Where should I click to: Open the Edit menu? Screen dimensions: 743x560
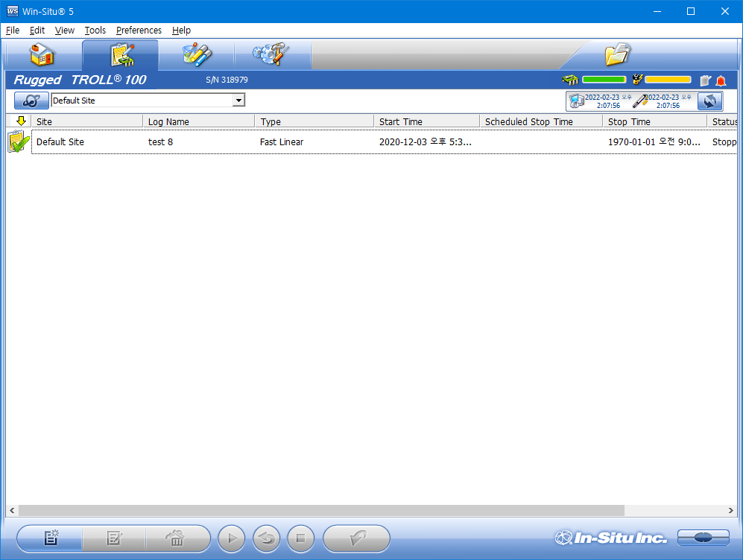point(37,31)
